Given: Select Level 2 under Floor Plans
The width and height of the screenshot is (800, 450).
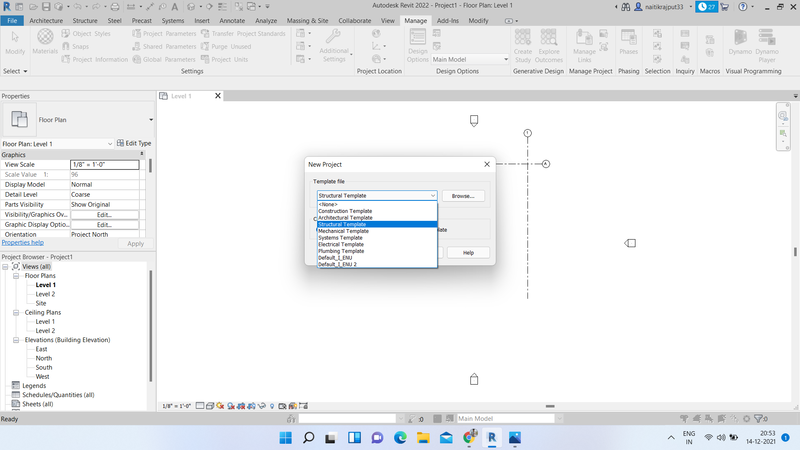Looking at the screenshot, I should click(x=45, y=294).
